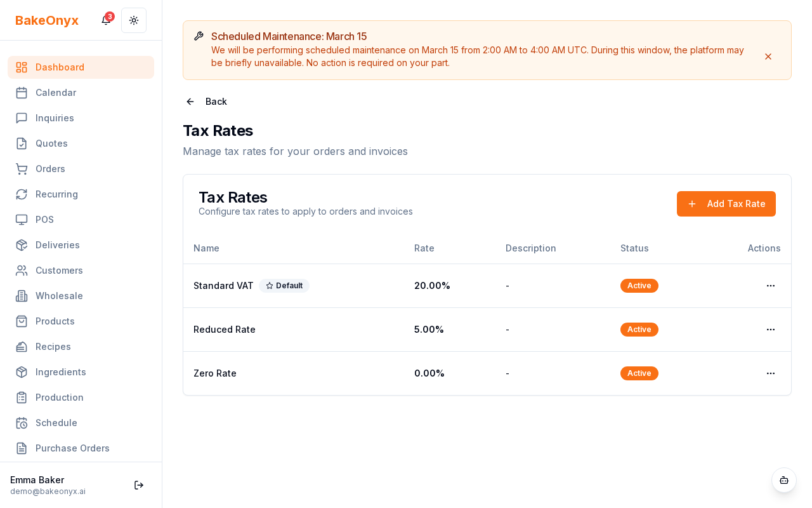Click Emma Baker's profile area
The height and width of the screenshot is (508, 812).
(x=48, y=485)
